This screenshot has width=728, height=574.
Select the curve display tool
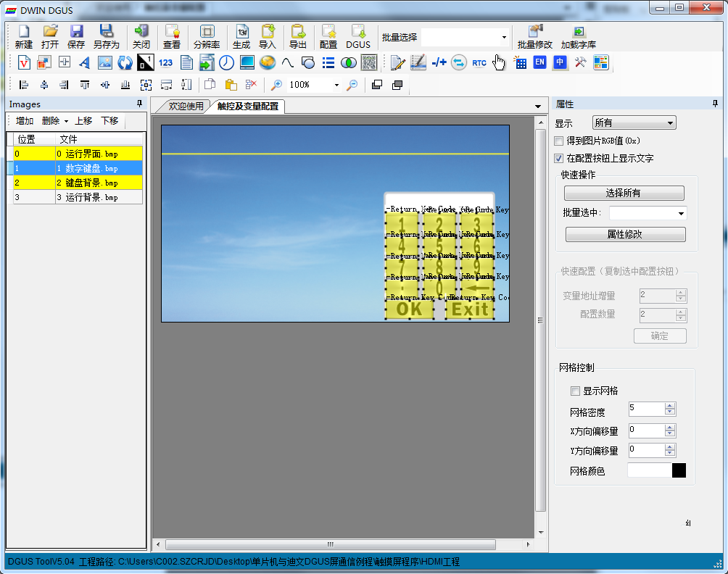tap(287, 62)
